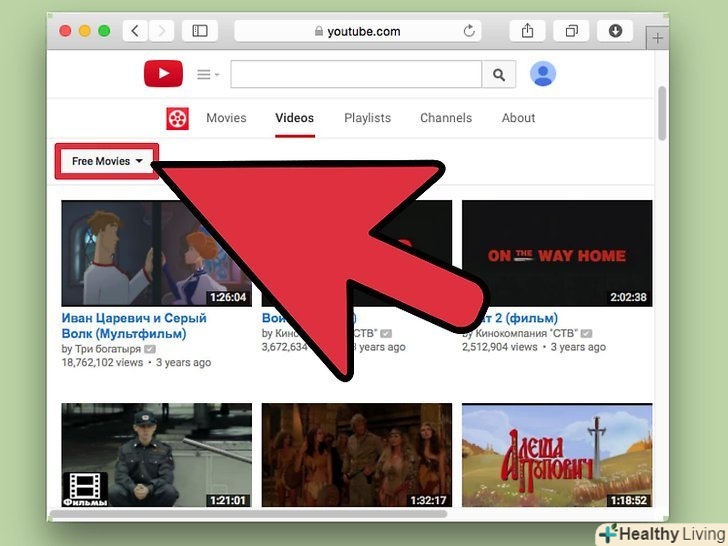The image size is (728, 546).
Task: Click the Safari share icon
Action: 527,31
